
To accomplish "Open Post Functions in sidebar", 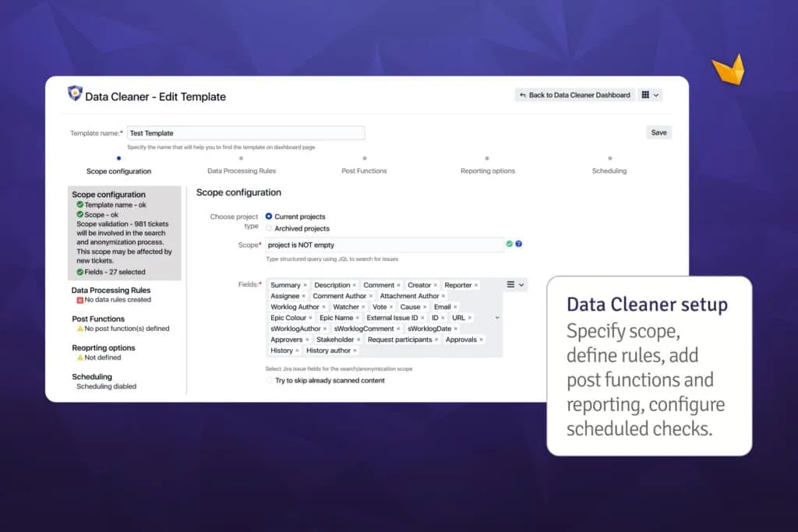I will pos(98,319).
